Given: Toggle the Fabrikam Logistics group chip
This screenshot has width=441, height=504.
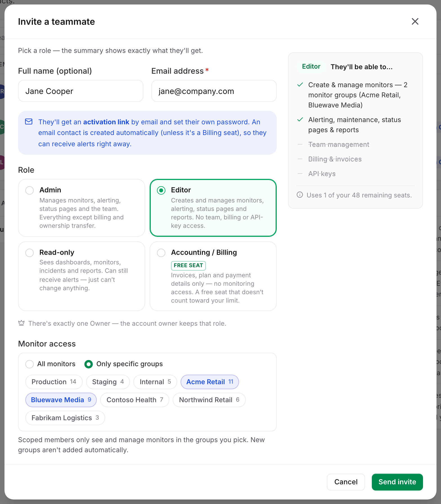Looking at the screenshot, I should pyautogui.click(x=65, y=418).
